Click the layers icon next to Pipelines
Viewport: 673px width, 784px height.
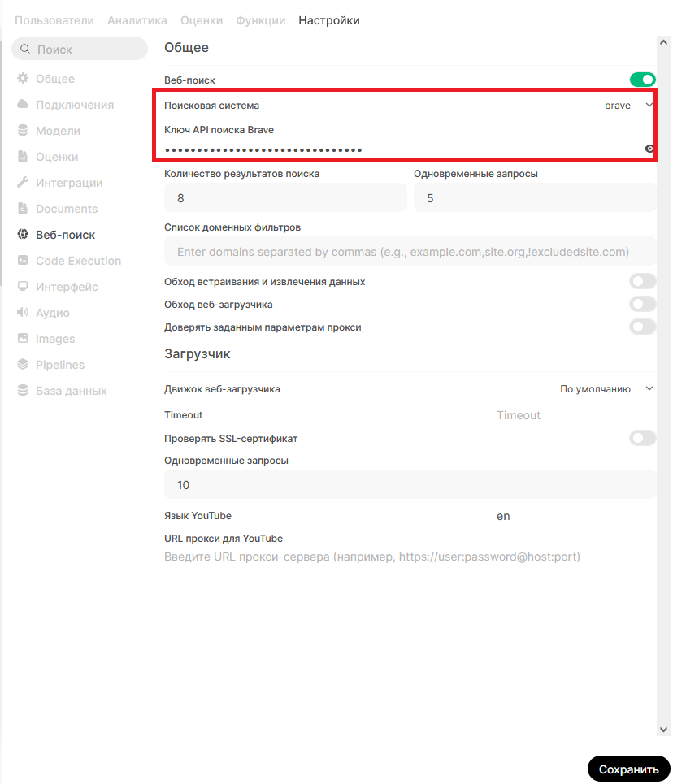point(23,365)
